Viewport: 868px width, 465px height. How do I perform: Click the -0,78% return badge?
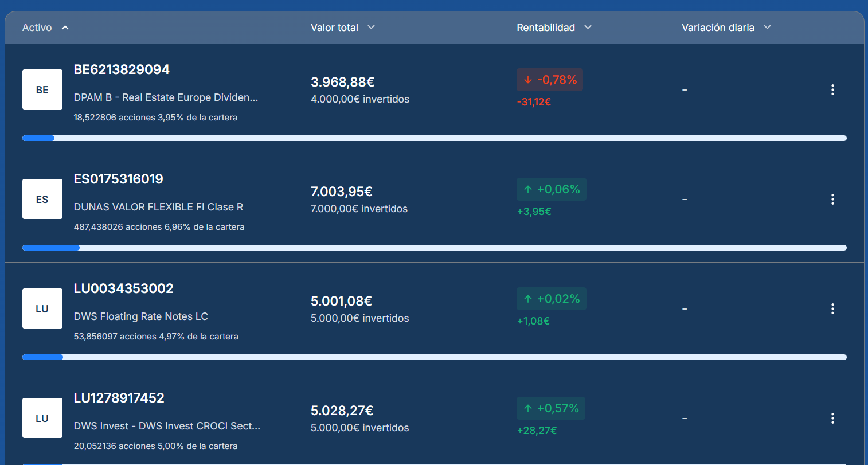tap(550, 80)
